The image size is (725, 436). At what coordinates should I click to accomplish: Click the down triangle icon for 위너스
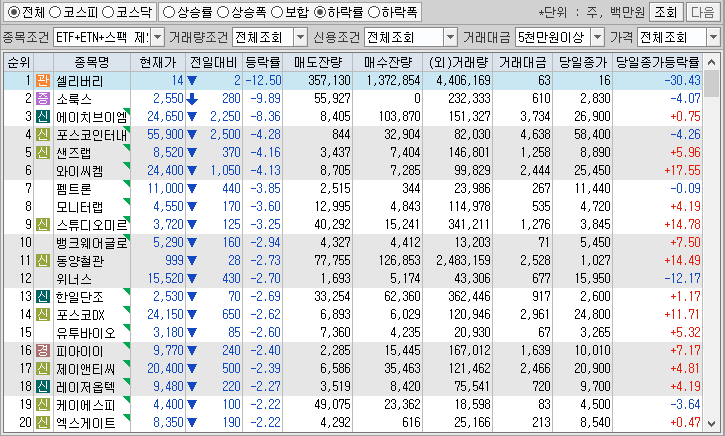pos(192,279)
